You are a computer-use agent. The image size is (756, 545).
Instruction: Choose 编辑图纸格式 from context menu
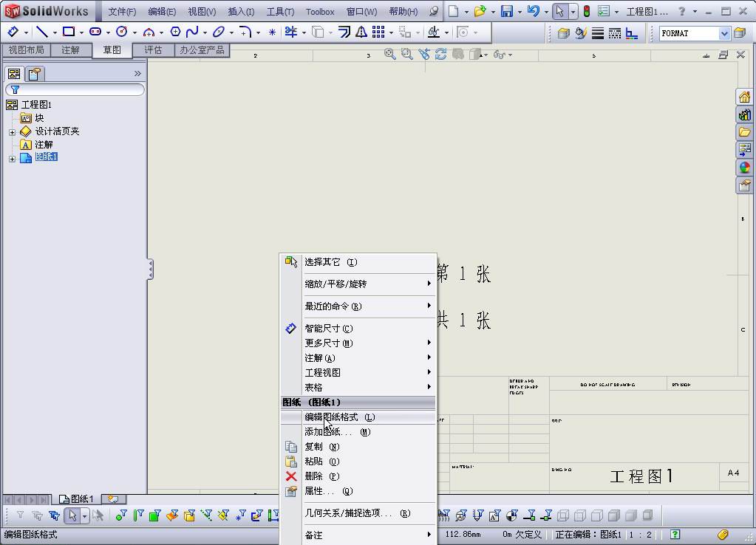click(358, 417)
